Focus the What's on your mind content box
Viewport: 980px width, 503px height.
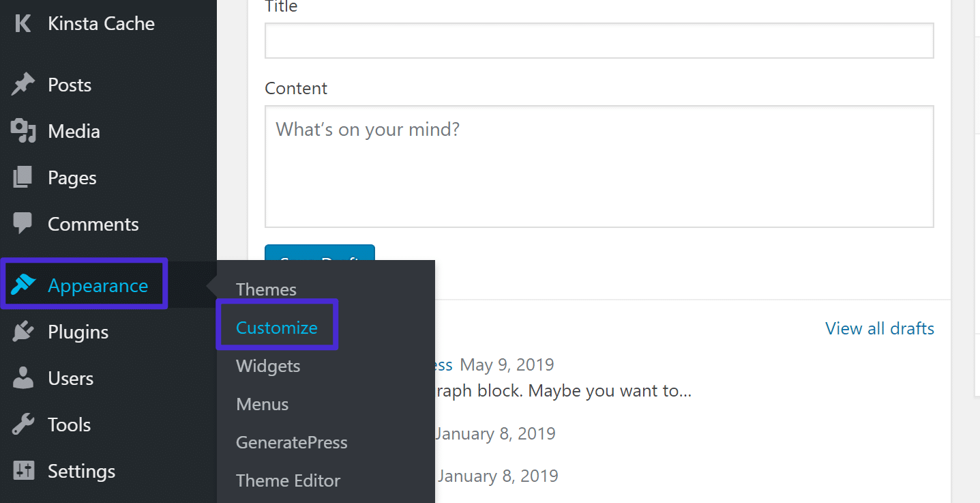599,167
